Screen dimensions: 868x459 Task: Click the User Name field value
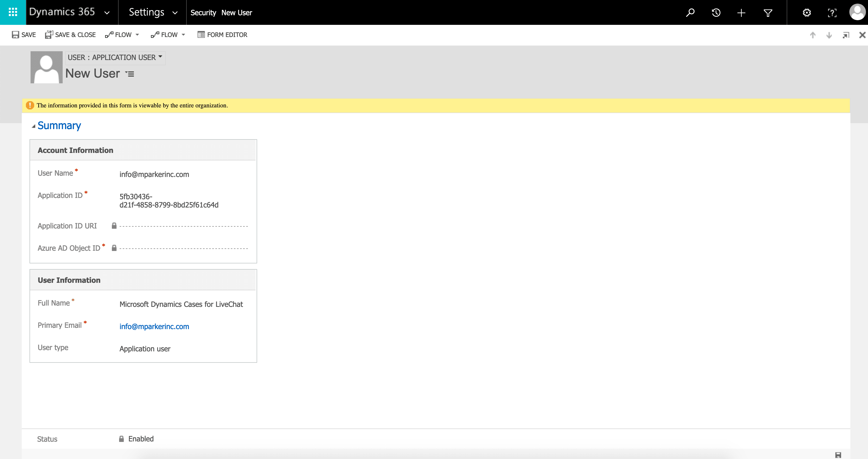click(154, 174)
